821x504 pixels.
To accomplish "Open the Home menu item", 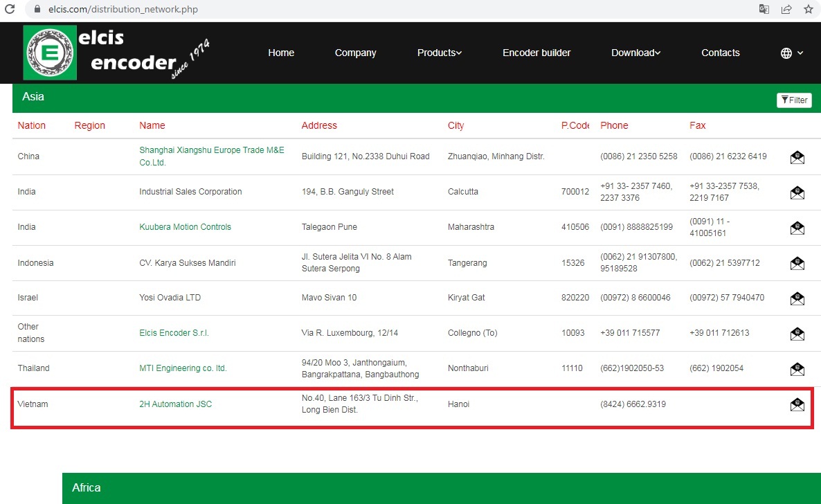I will 281,53.
